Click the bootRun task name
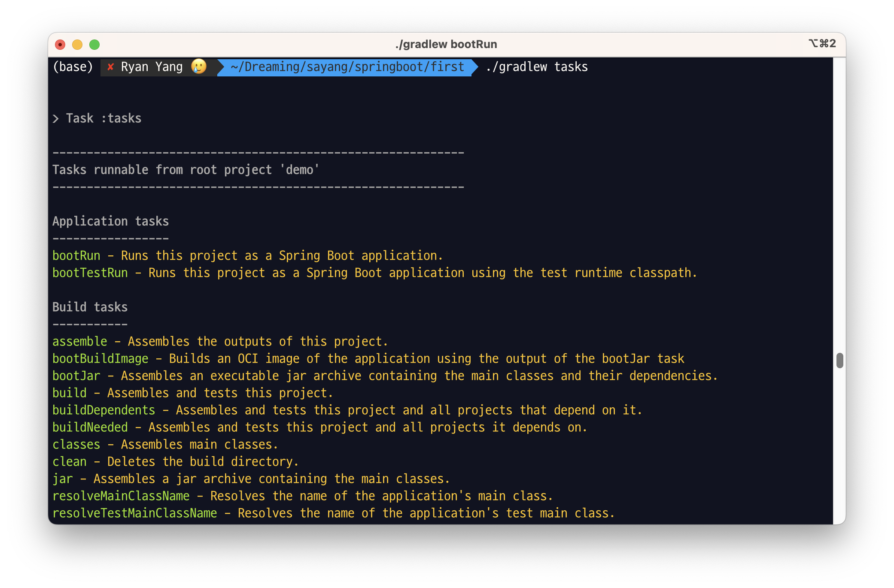The image size is (894, 588). coord(76,256)
